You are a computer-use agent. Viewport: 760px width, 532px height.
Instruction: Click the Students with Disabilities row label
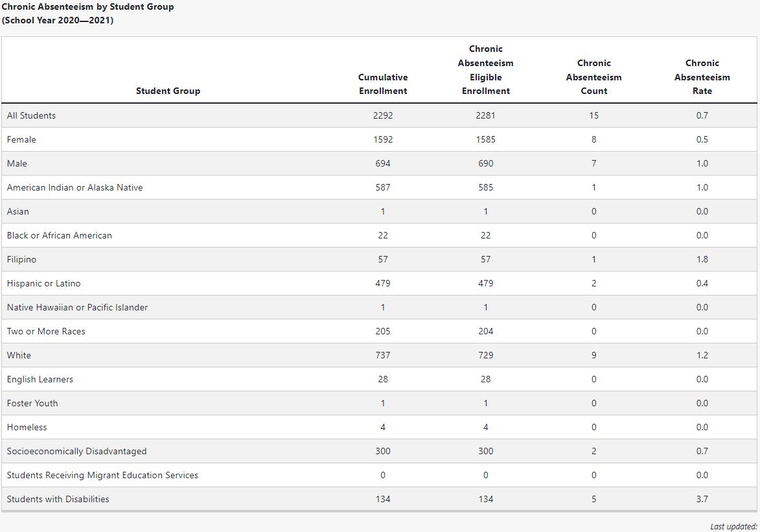(58, 499)
